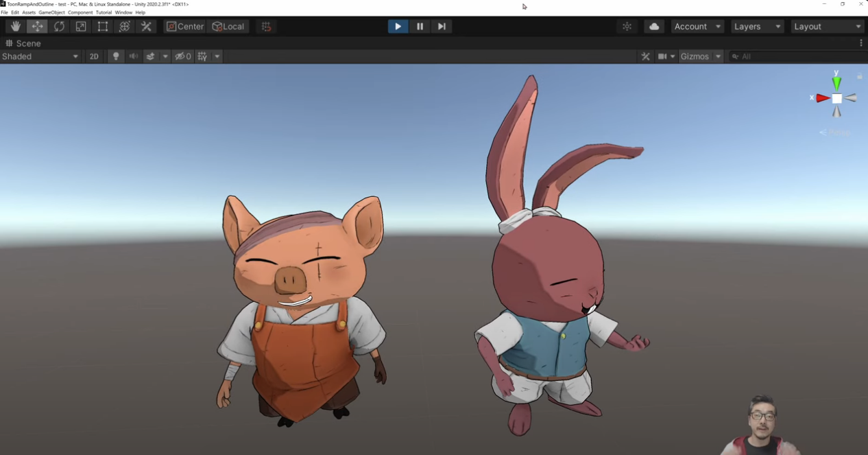This screenshot has width=868, height=455.
Task: Open the Edit menu
Action: 15,12
